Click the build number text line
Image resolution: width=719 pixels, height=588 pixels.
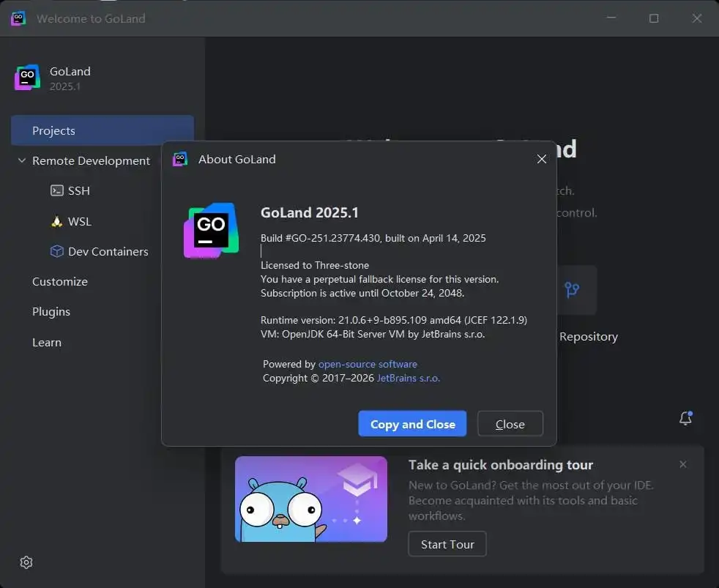[373, 238]
